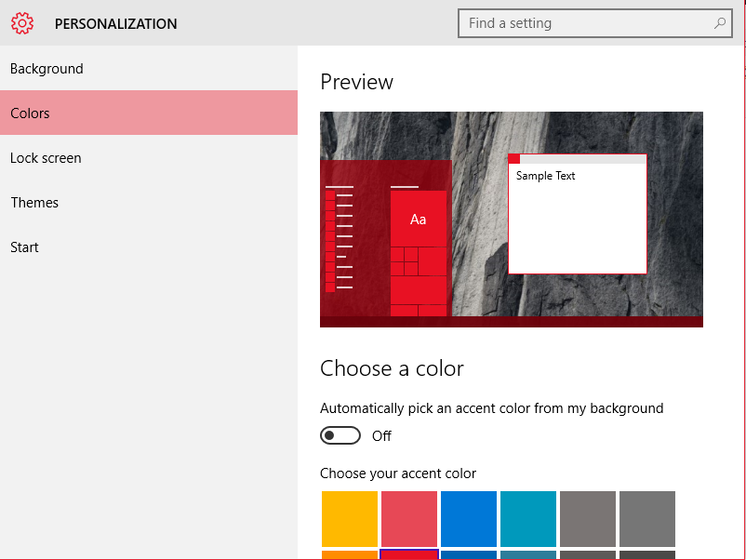This screenshot has height=560, width=746.
Task: Select the Colors section in sidebar
Action: click(x=31, y=113)
